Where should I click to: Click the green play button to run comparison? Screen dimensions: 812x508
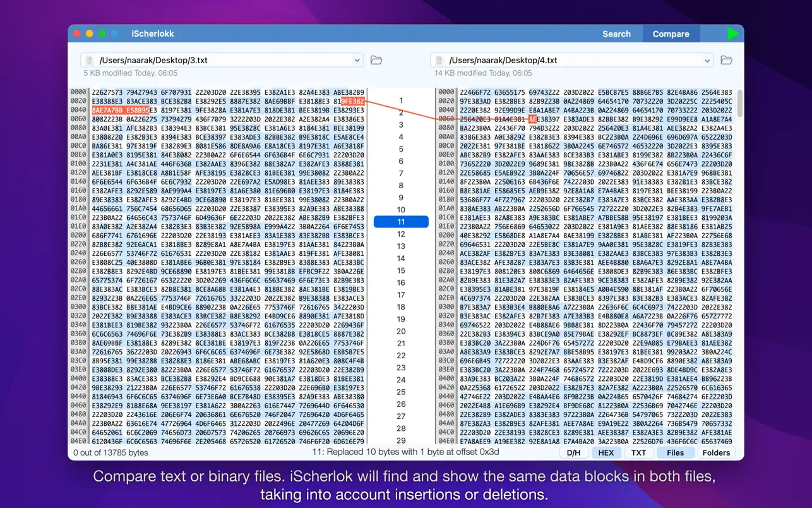732,34
